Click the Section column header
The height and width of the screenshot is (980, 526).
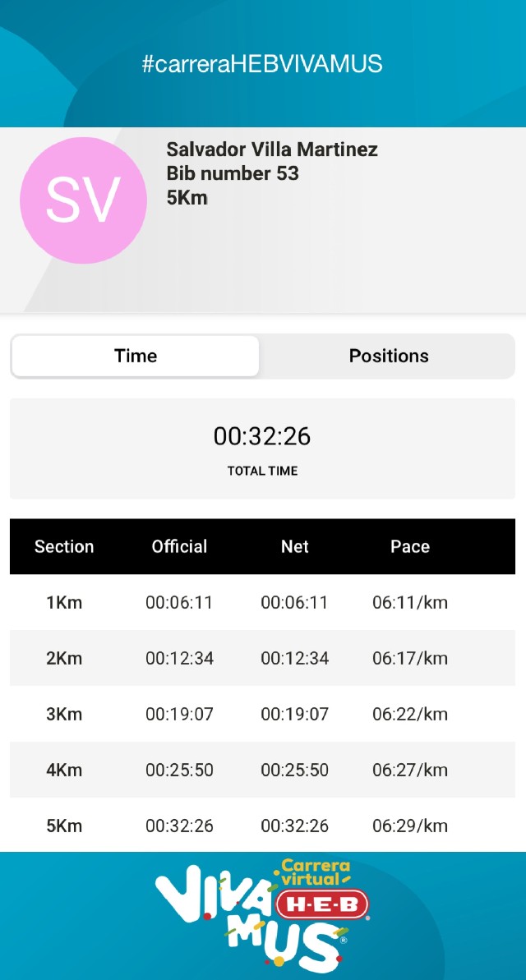click(64, 546)
